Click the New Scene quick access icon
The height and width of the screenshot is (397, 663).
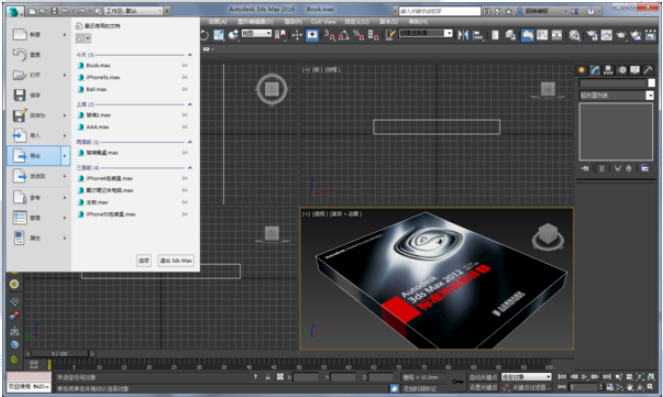pos(32,11)
